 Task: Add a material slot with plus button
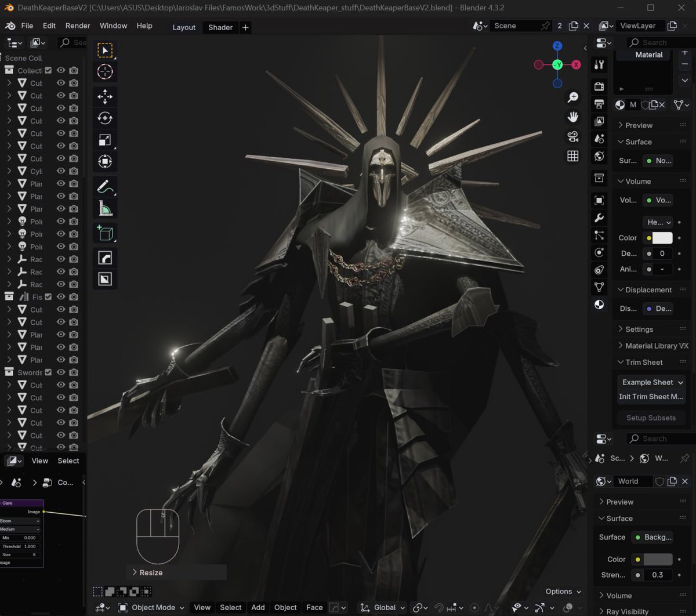[x=685, y=53]
